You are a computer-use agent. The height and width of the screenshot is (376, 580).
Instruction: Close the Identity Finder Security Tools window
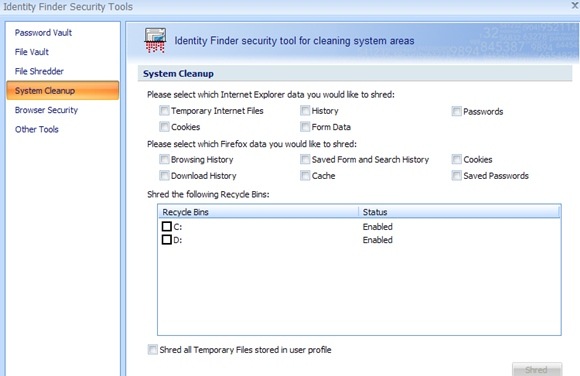pos(575,6)
